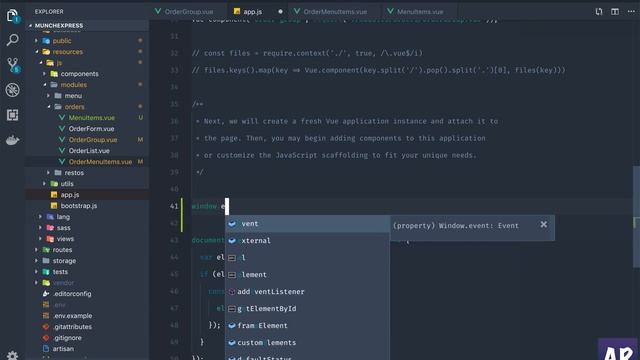Open app.js in the explorer tree
640x360 pixels.
pyautogui.click(x=87, y=195)
